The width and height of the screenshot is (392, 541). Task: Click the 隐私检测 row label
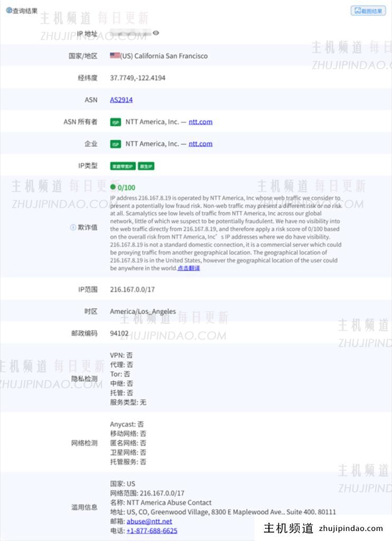[x=84, y=379]
